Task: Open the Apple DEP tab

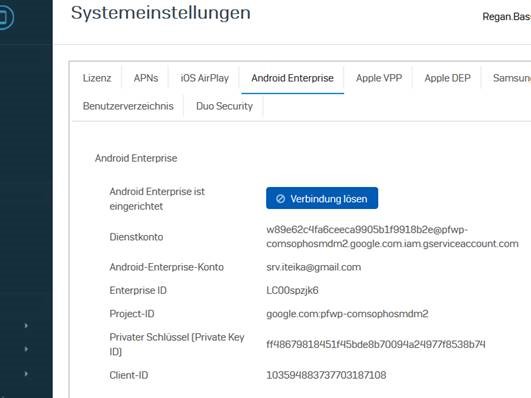Action: point(447,78)
